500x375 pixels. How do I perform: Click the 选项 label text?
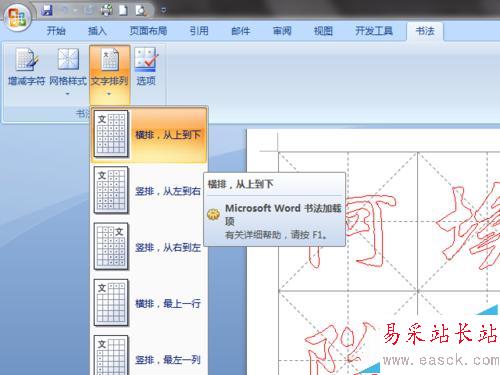point(146,81)
